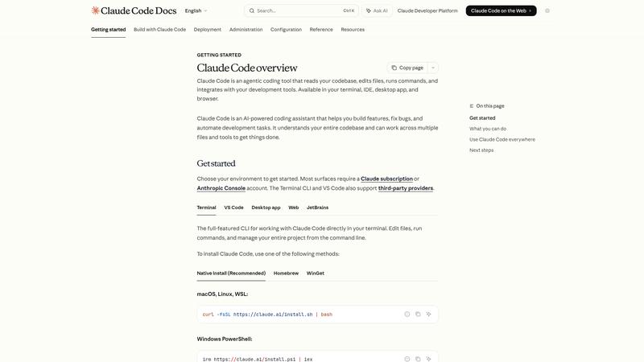
Task: Click the Windows PowerShell: label
Action: pyautogui.click(x=225, y=339)
